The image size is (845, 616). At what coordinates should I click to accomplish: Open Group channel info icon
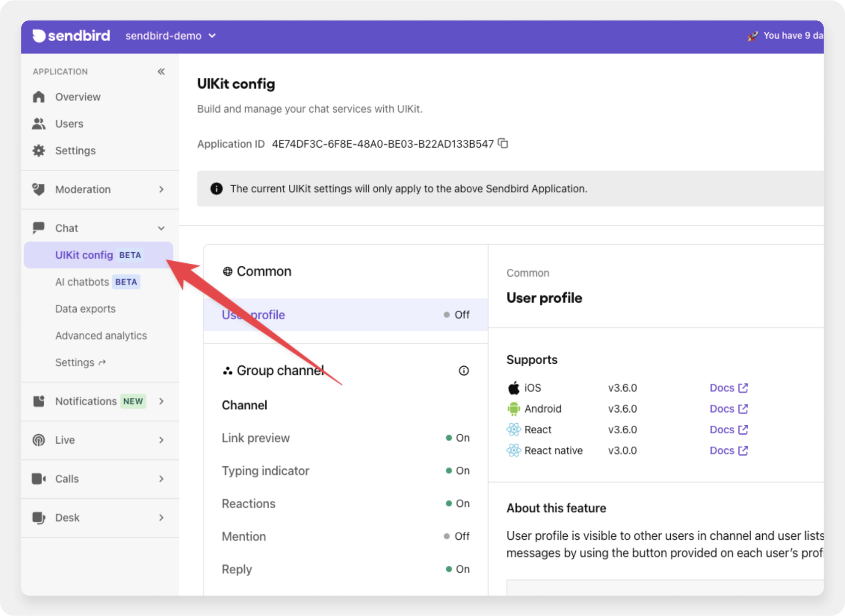464,371
